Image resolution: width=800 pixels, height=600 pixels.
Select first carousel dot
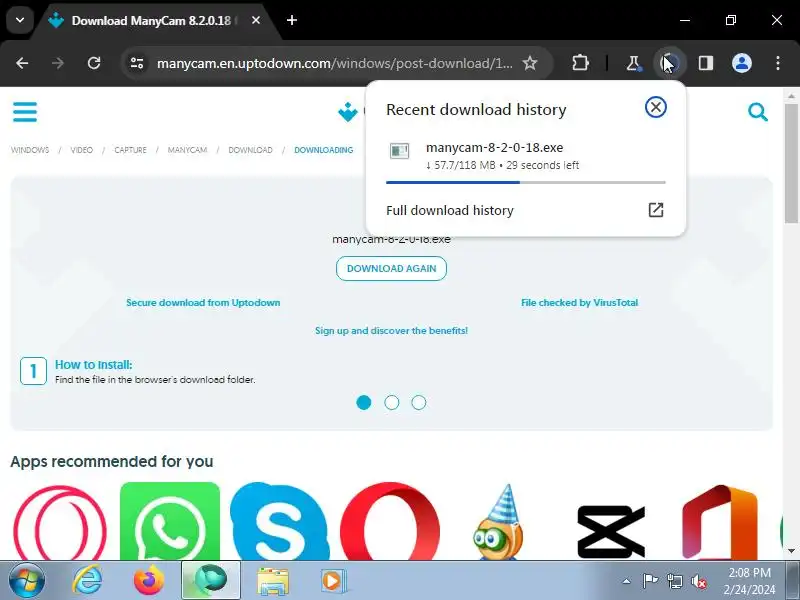pyautogui.click(x=364, y=403)
